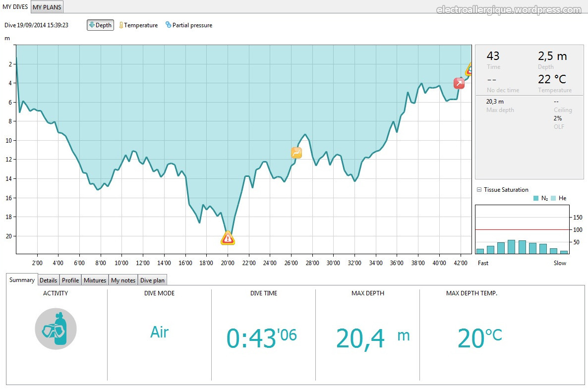Click the He legend color swatch
The height and width of the screenshot is (389, 588).
[x=553, y=198]
